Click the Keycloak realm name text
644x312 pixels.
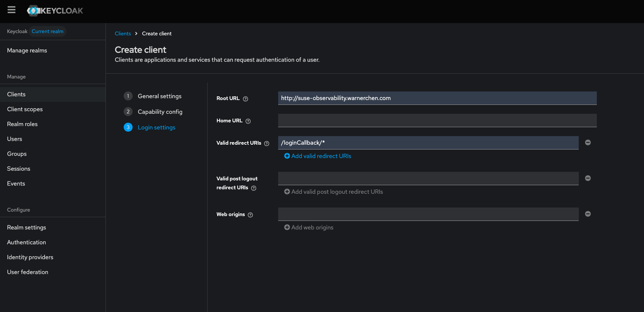point(17,32)
